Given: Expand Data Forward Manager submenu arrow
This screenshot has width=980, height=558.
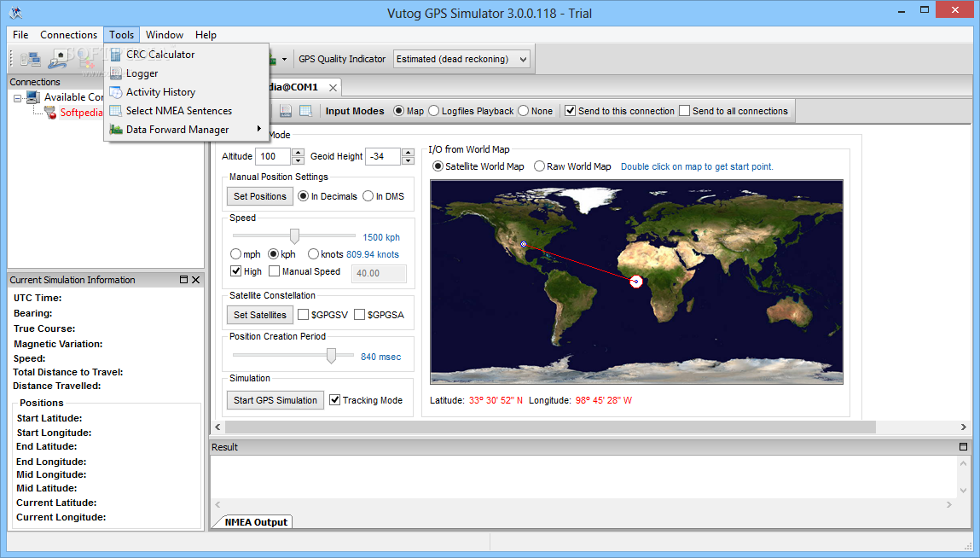Looking at the screenshot, I should (x=258, y=129).
